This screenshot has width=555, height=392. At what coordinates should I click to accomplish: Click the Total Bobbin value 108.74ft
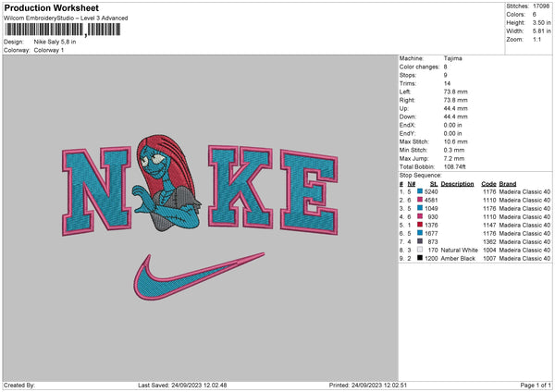455,166
